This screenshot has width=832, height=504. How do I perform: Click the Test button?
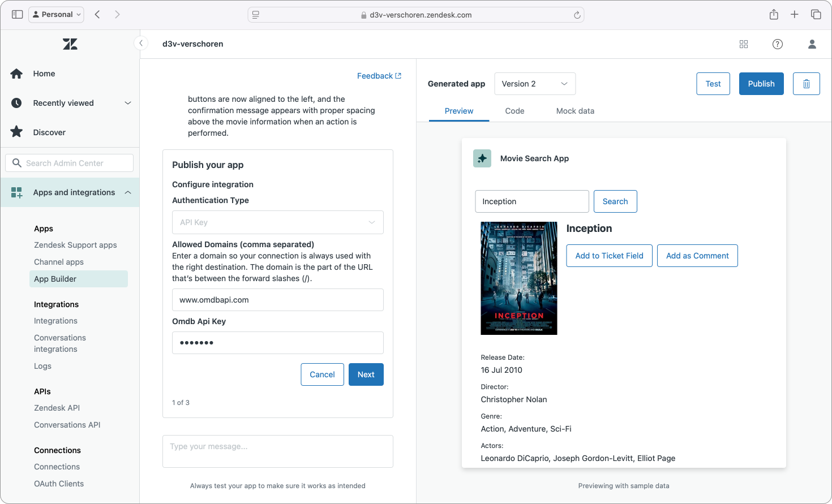[713, 84]
